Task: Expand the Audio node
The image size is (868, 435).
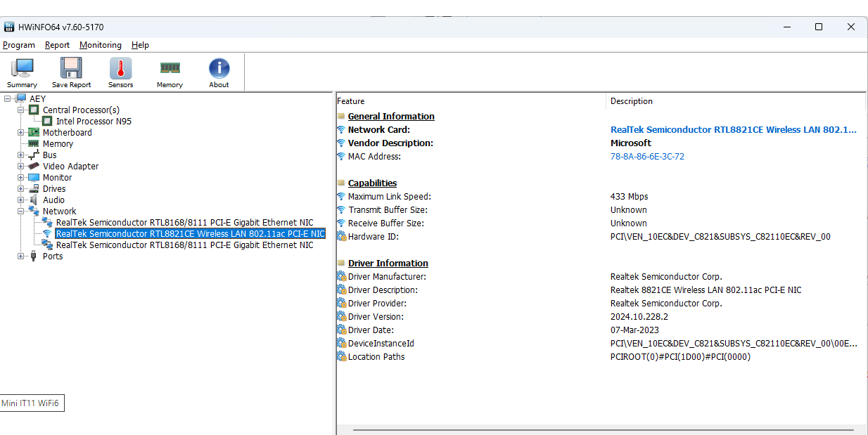Action: click(20, 200)
